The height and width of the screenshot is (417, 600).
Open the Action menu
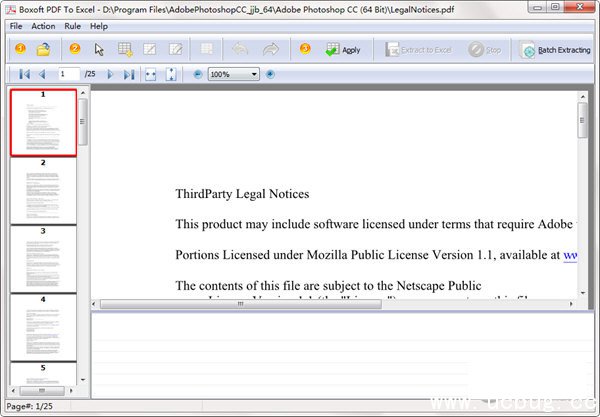pyautogui.click(x=43, y=26)
